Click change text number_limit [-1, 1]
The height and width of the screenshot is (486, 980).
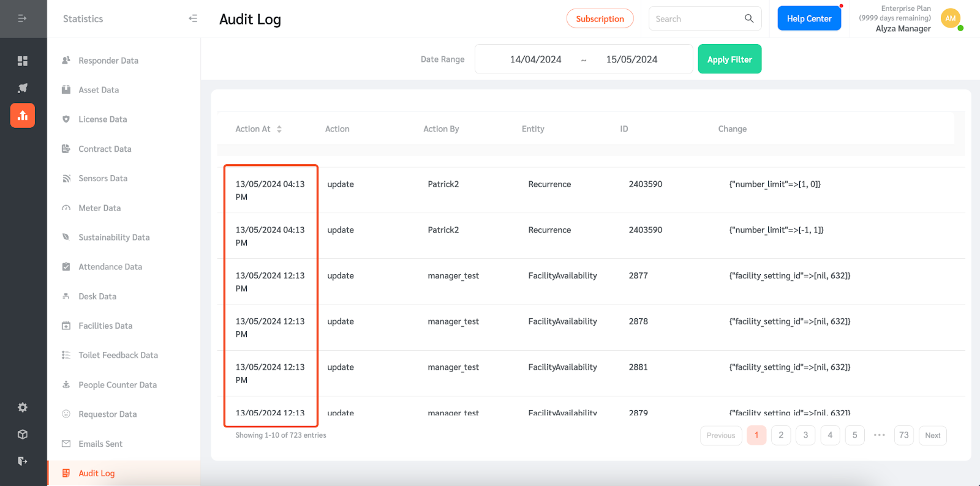[776, 230]
